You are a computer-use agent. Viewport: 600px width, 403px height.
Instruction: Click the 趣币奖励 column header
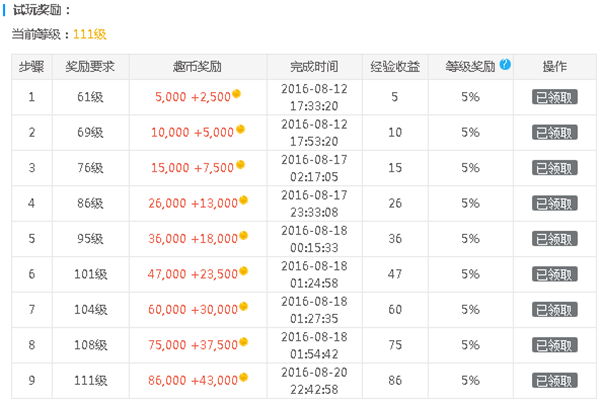[197, 67]
